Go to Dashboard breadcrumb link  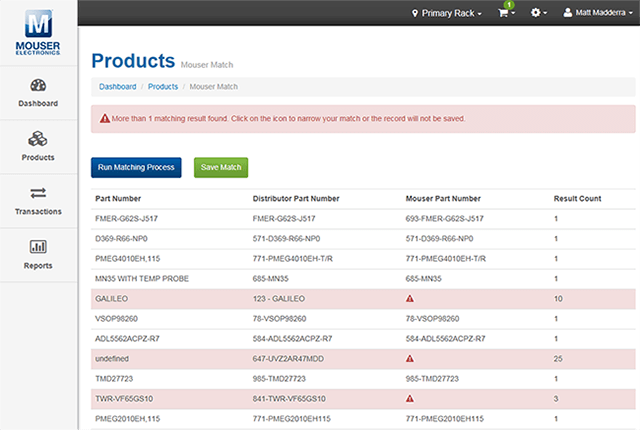(x=118, y=87)
